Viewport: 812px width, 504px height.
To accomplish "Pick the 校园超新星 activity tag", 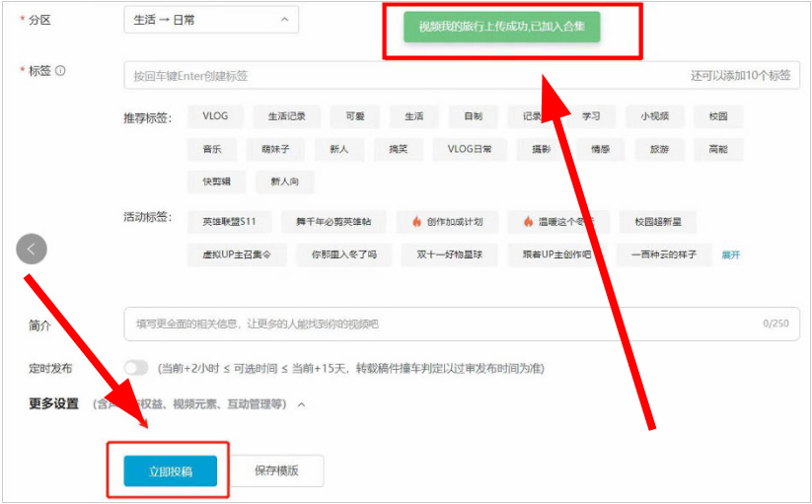I will 658,222.
